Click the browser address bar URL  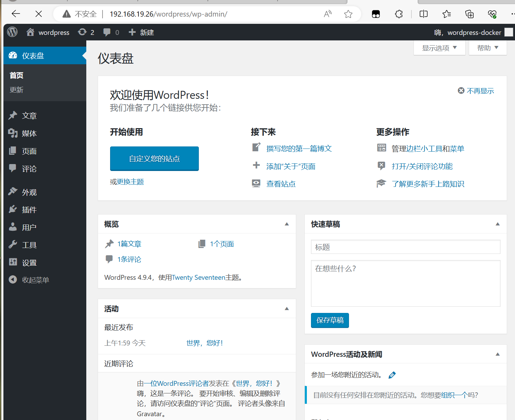tap(168, 14)
